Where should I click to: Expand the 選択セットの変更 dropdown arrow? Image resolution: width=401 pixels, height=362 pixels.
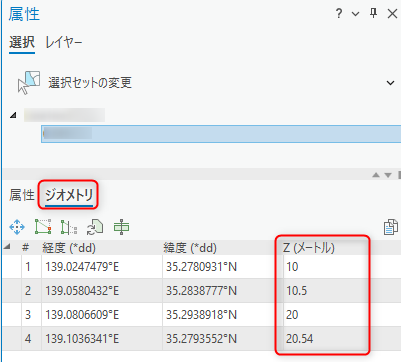point(390,83)
